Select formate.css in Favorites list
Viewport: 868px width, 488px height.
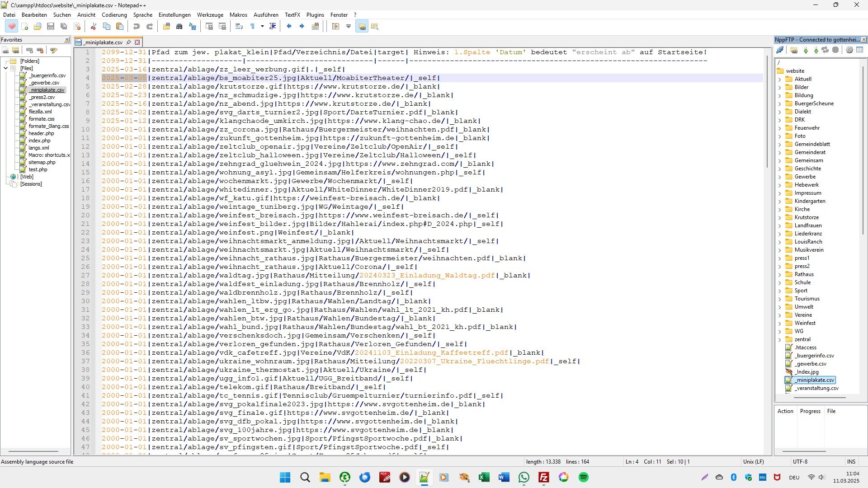click(x=41, y=119)
